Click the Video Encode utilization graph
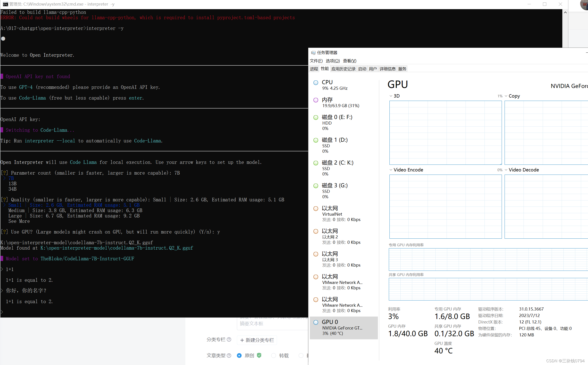 445,206
